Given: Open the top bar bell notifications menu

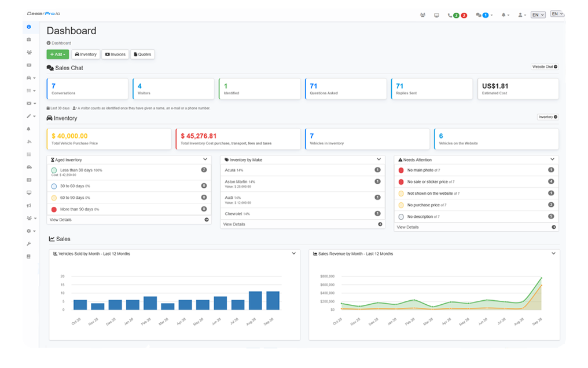Looking at the screenshot, I should tap(505, 15).
